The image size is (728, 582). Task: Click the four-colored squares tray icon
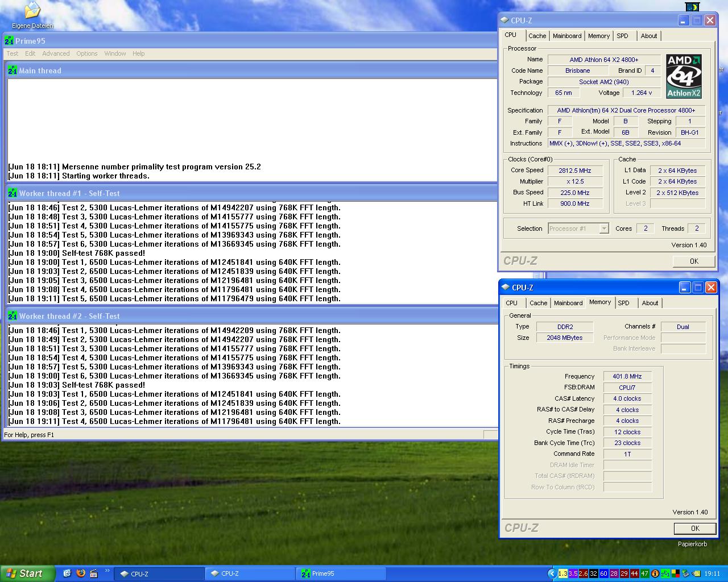coord(676,573)
